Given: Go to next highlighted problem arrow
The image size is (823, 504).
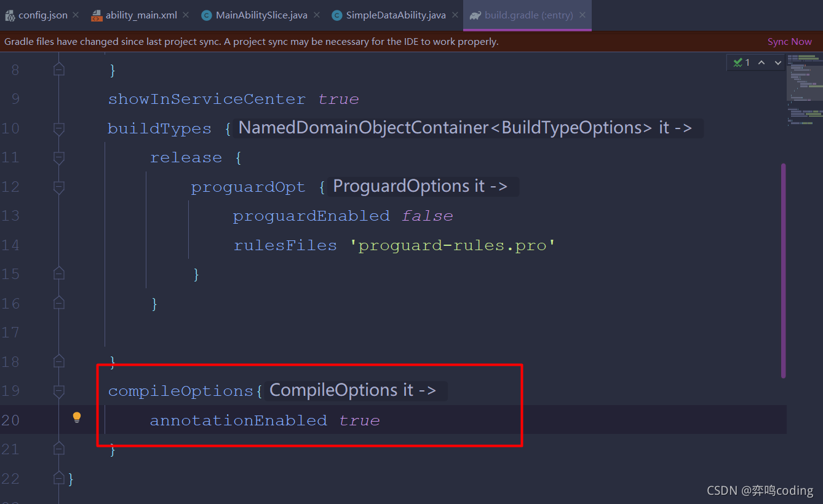Looking at the screenshot, I should pyautogui.click(x=778, y=63).
